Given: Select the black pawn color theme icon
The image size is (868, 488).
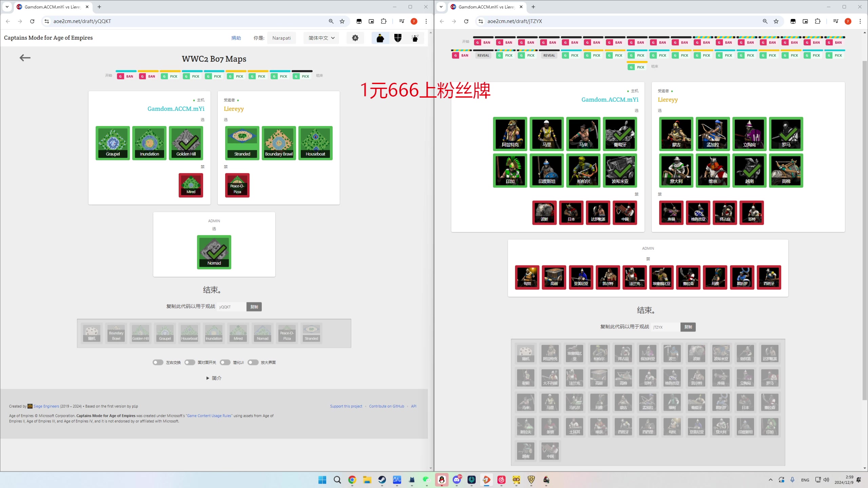Looking at the screenshot, I should point(380,38).
